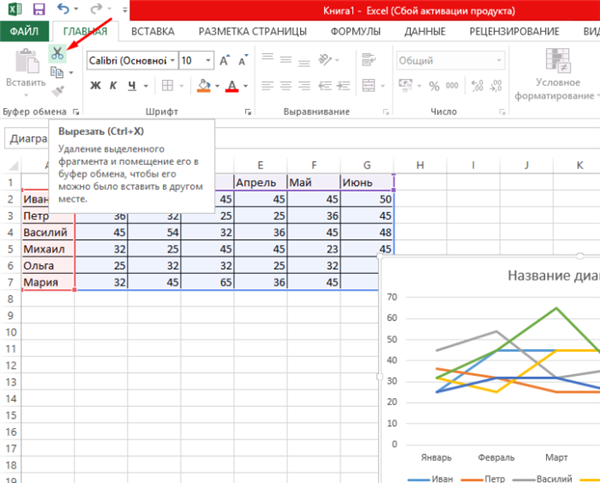Click the Апрель header cell
Image resolution: width=600 pixels, height=483 pixels.
pos(260,182)
